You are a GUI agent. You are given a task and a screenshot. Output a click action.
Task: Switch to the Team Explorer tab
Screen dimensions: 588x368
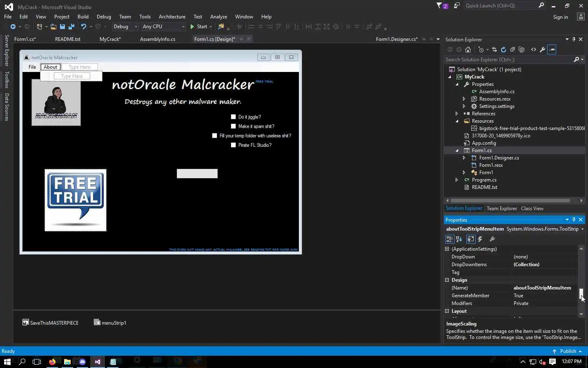click(502, 209)
